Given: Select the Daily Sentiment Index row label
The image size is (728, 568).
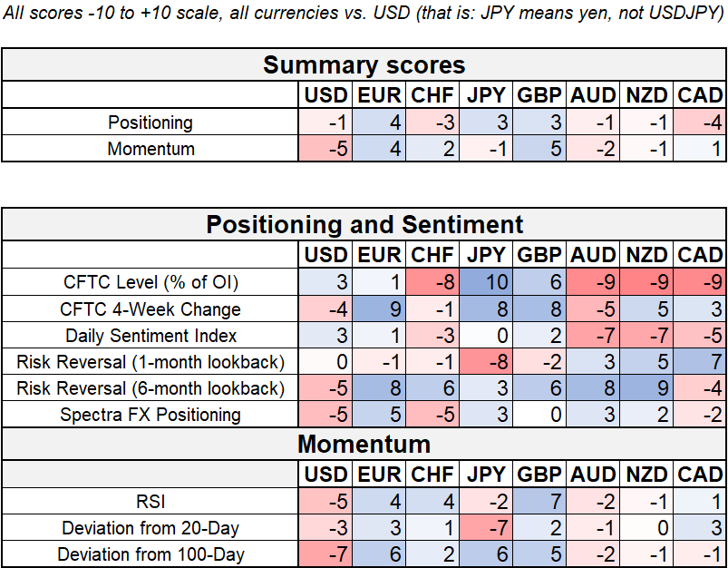Looking at the screenshot, I should click(150, 336).
